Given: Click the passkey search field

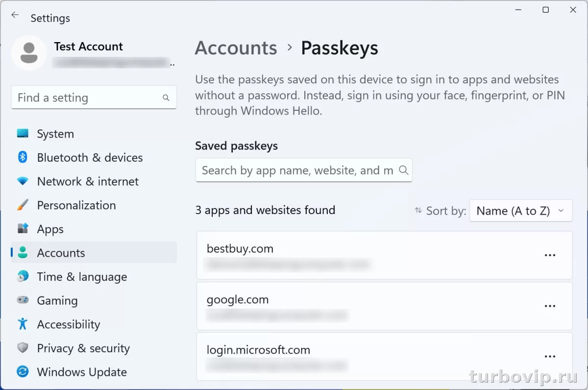Looking at the screenshot, I should coord(304,170).
